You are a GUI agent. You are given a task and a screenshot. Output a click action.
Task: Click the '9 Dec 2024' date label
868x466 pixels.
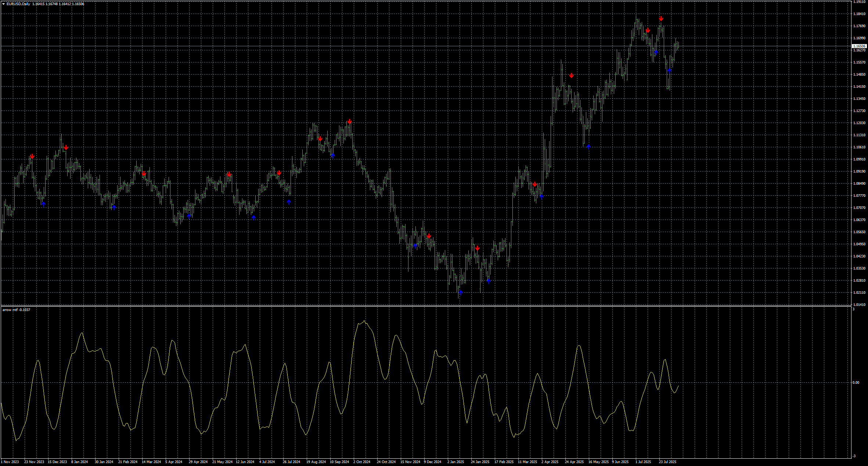pyautogui.click(x=433, y=462)
